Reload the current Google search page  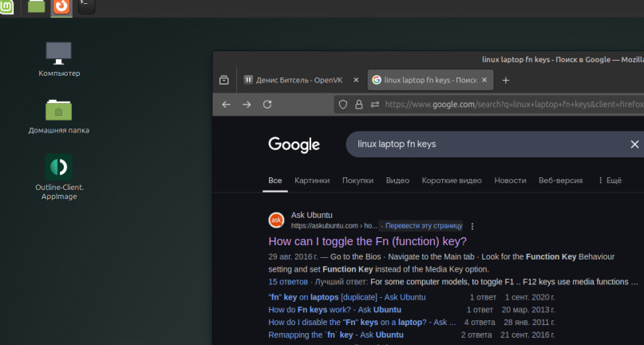click(x=267, y=105)
